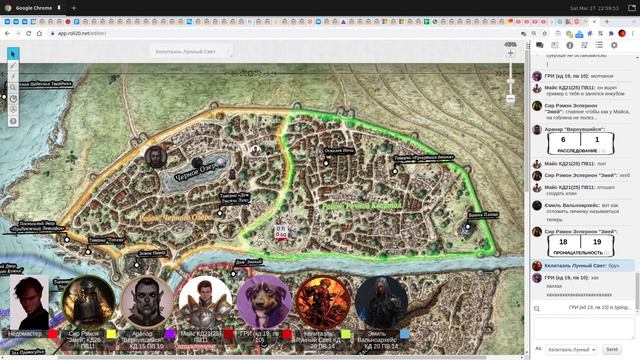Screen dimensions: 640x360
Task: Click the blue swatch beside Эмиль Вальноархейс
Action: [404, 334]
